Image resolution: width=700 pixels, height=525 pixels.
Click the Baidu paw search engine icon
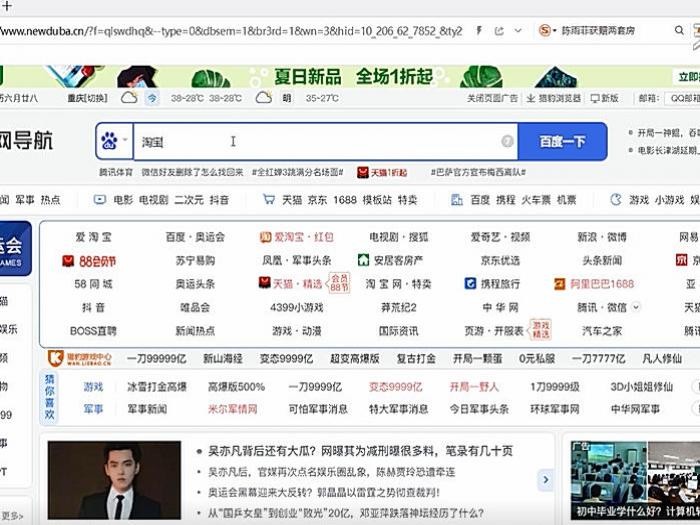click(110, 141)
